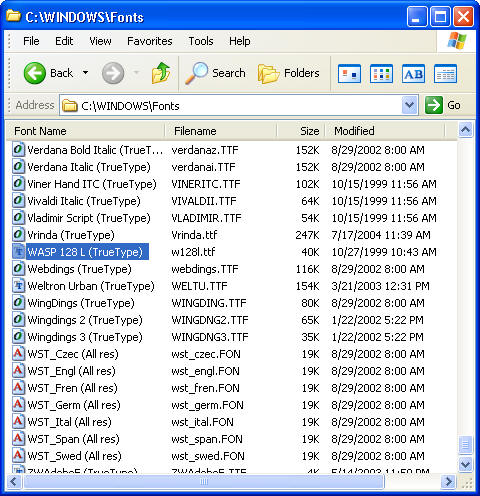Screen dimensions: 480x496
Task: Select Webdings font icon
Action: (18, 268)
